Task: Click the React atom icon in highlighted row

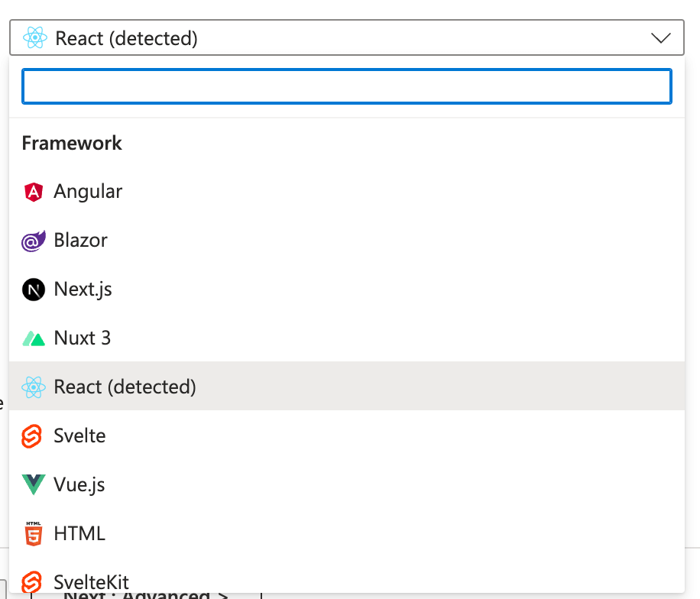Action: 34,387
